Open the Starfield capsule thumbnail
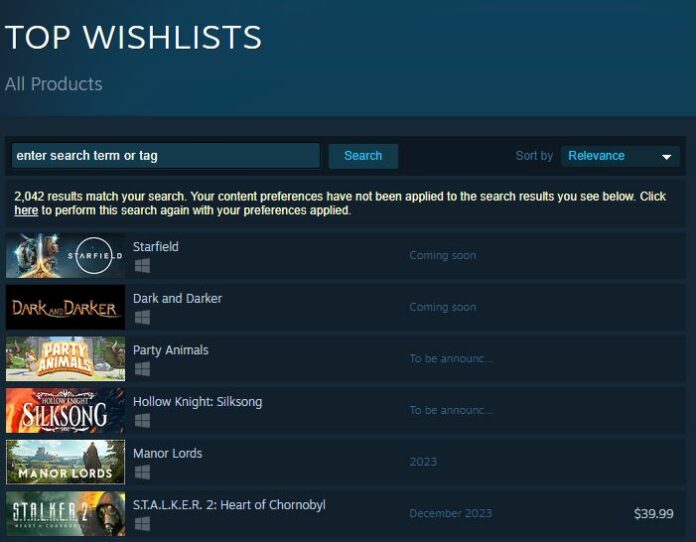This screenshot has height=542, width=696. click(x=65, y=256)
